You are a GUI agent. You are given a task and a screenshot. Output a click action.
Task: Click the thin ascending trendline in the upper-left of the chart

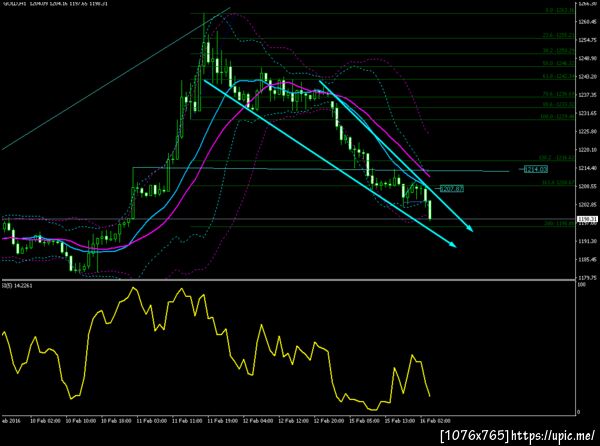pos(116,78)
